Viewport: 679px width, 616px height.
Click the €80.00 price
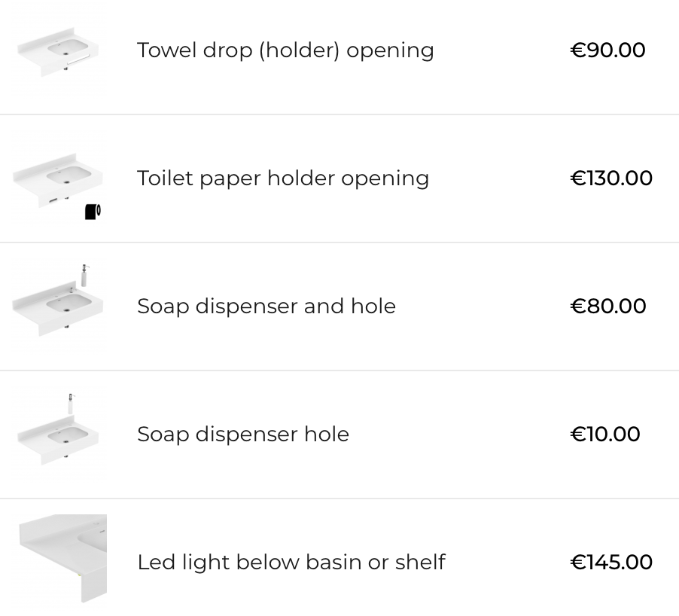click(608, 306)
